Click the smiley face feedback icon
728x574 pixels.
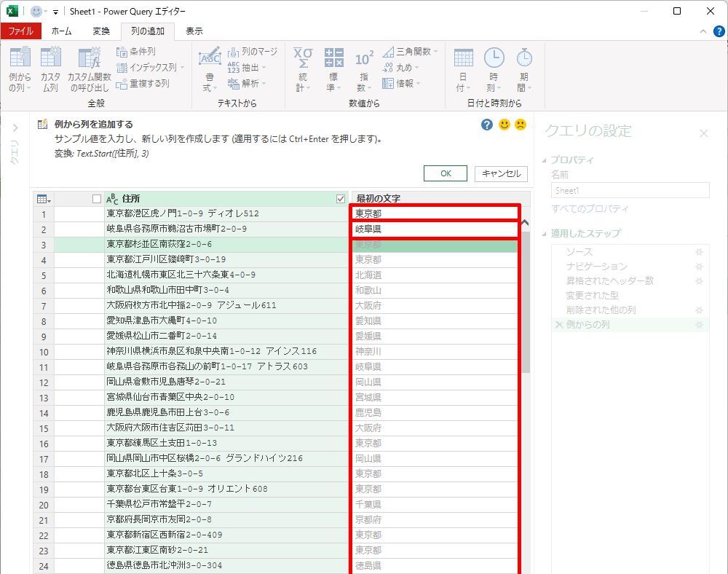coord(504,125)
